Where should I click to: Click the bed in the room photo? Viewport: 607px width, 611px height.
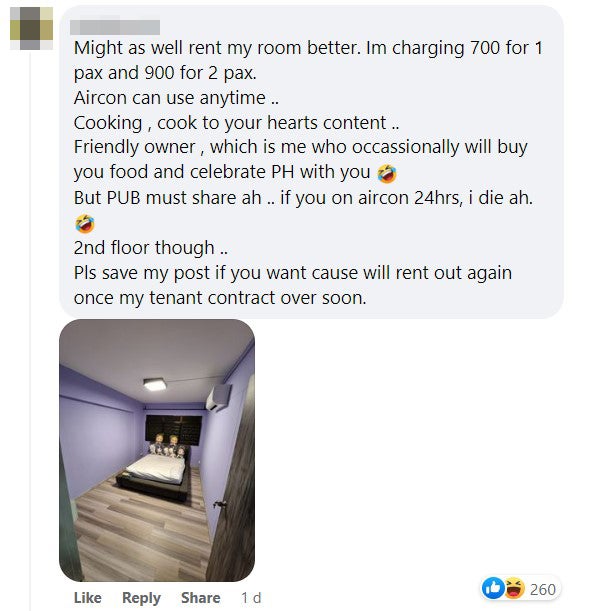tap(156, 475)
